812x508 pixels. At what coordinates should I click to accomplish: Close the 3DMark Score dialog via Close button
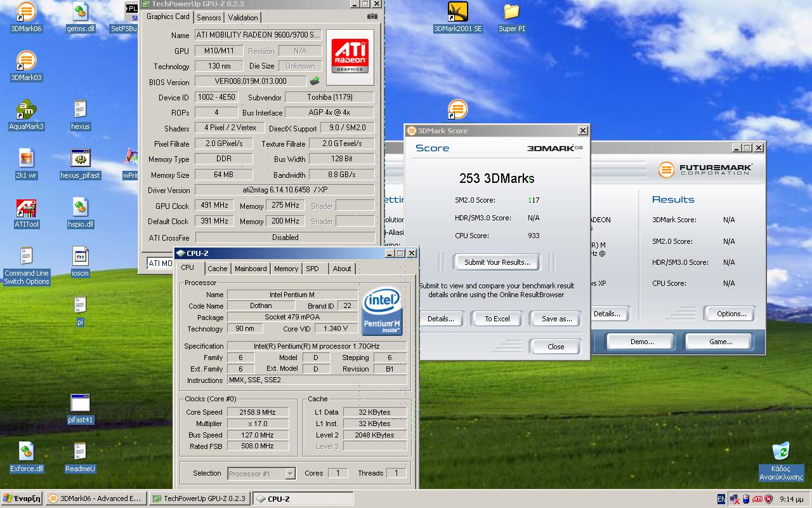click(556, 347)
